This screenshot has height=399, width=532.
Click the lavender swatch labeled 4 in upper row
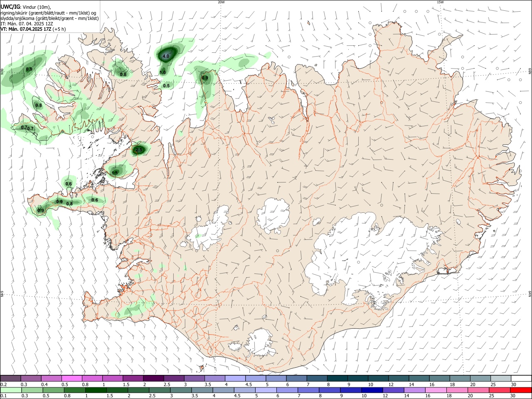[x=235, y=378]
